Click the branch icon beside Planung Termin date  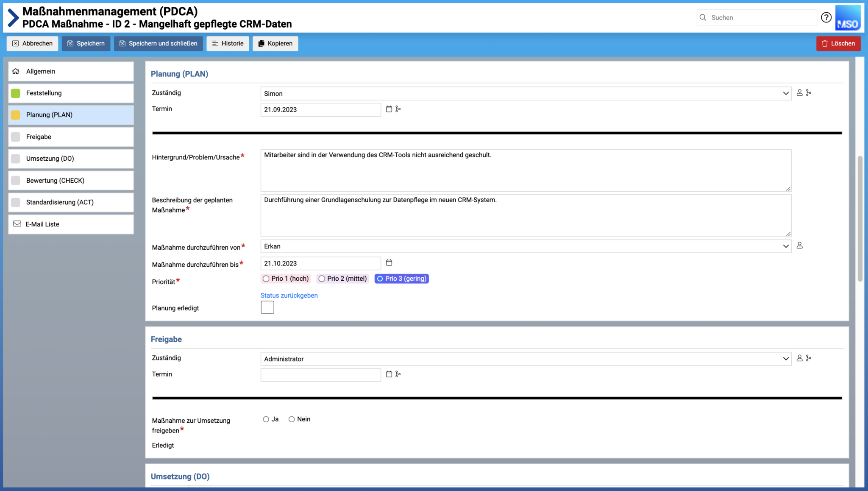click(x=398, y=109)
